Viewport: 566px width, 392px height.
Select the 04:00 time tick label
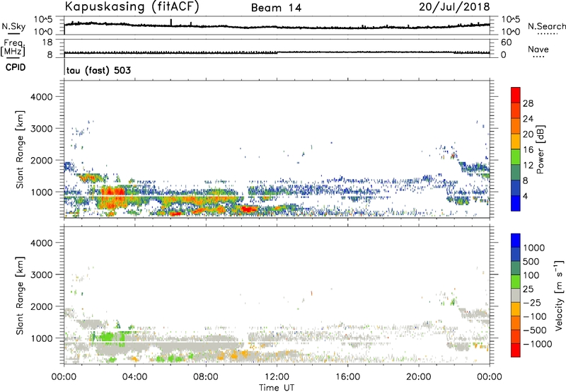134,377
